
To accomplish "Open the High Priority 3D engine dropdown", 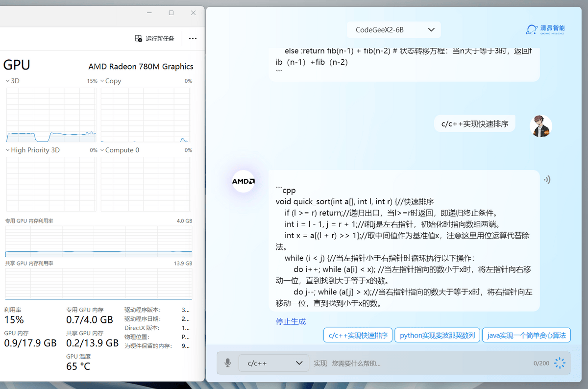I will tap(32, 150).
